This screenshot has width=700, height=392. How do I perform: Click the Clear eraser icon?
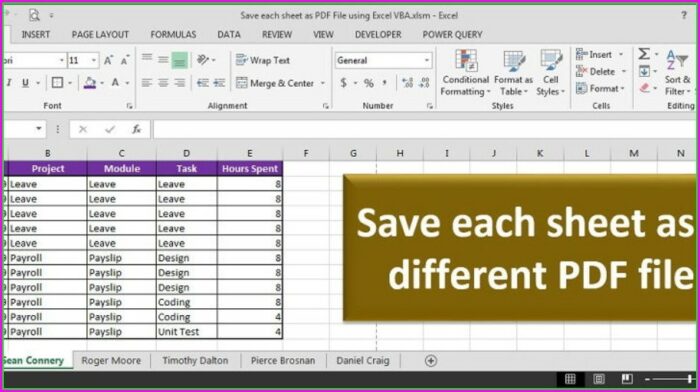tap(644, 88)
